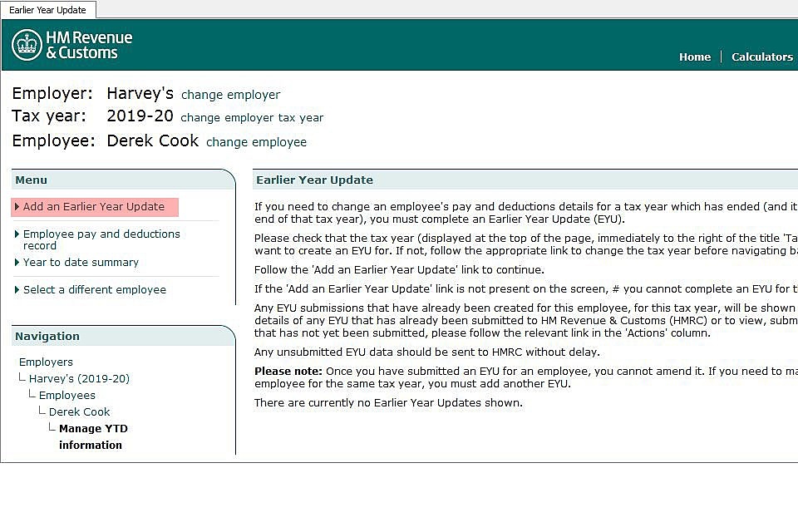Open Employees node in navigation tree

pos(66,396)
